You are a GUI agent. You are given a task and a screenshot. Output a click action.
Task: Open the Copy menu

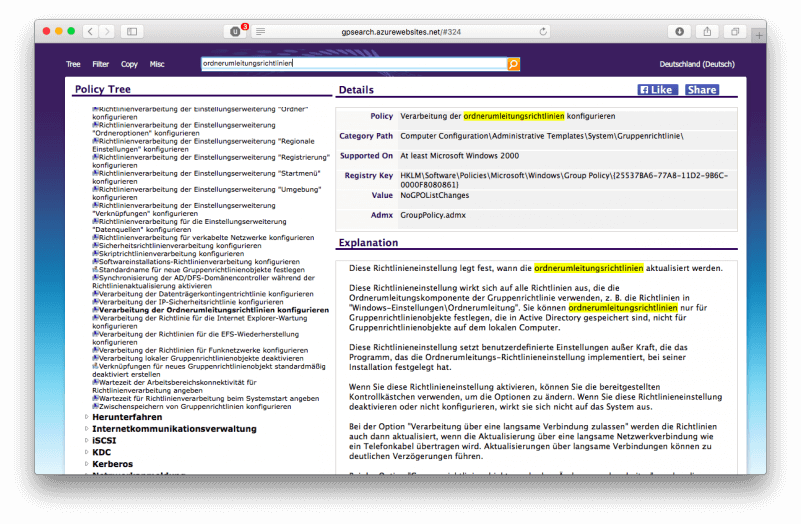pyautogui.click(x=129, y=64)
